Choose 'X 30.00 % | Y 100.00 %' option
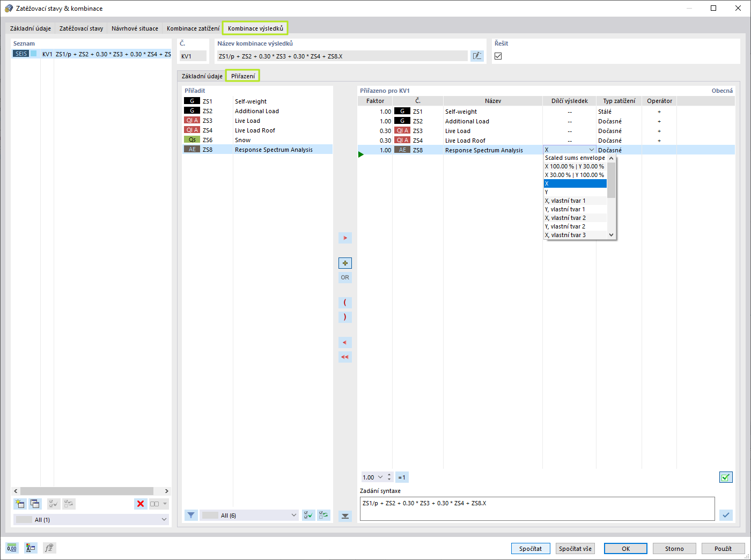751x560 pixels. point(575,175)
